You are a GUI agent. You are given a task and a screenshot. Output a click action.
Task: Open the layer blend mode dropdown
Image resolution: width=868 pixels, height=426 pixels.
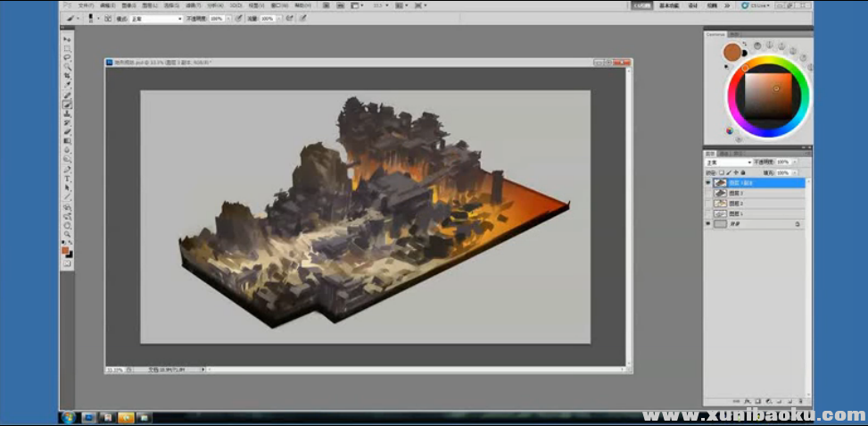pos(728,163)
